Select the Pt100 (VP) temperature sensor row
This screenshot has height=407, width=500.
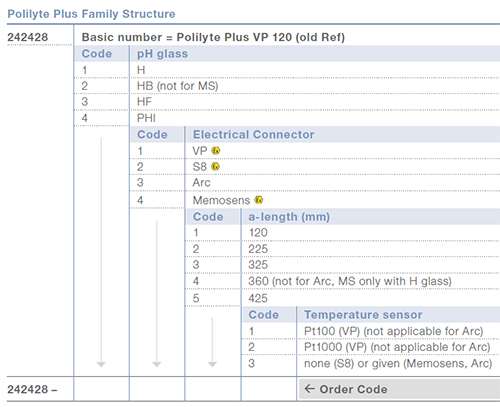click(x=371, y=331)
